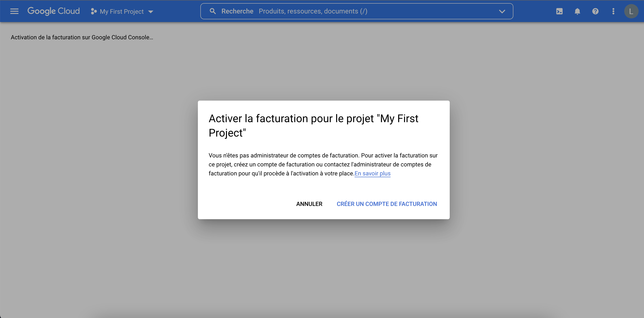Viewport: 644px width, 318px height.
Task: Open the L account avatar
Action: [631, 11]
